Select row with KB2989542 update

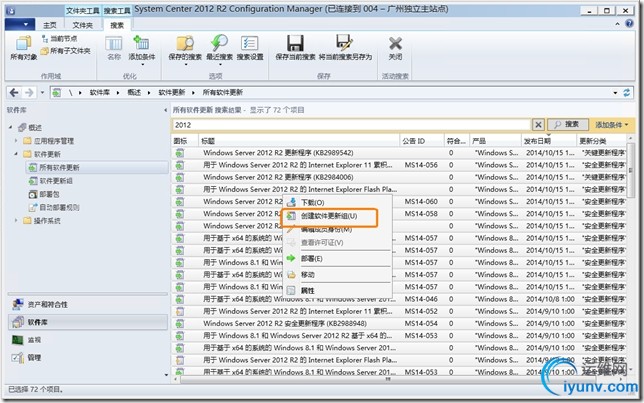(399, 153)
